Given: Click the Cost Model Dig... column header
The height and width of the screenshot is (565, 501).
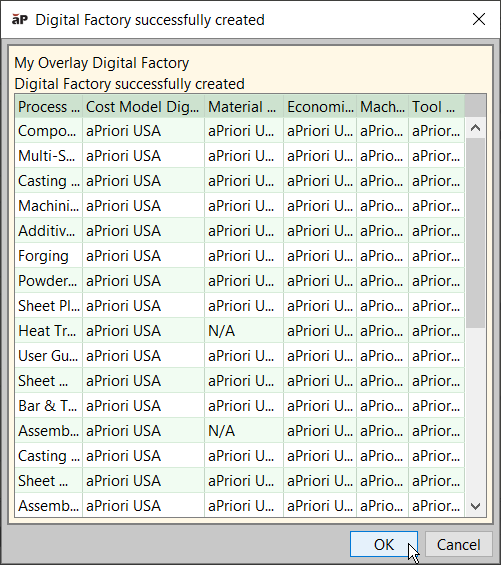Looking at the screenshot, I should coord(143,107).
